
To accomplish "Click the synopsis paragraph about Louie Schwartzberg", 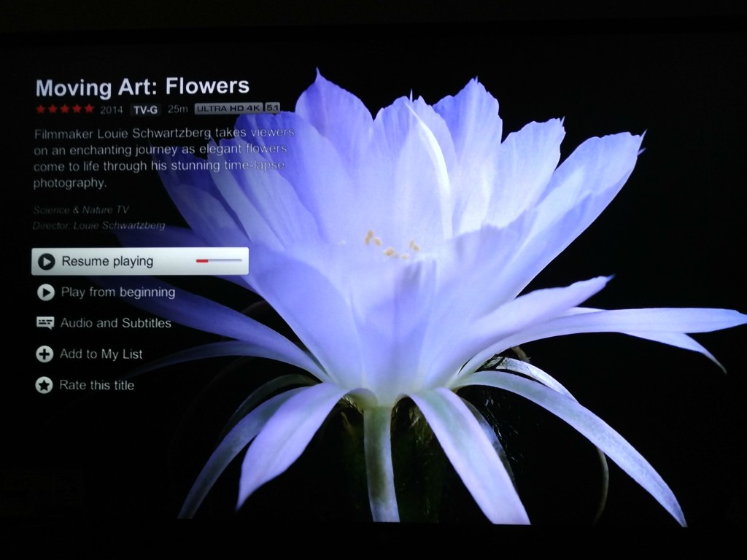I will tap(164, 157).
